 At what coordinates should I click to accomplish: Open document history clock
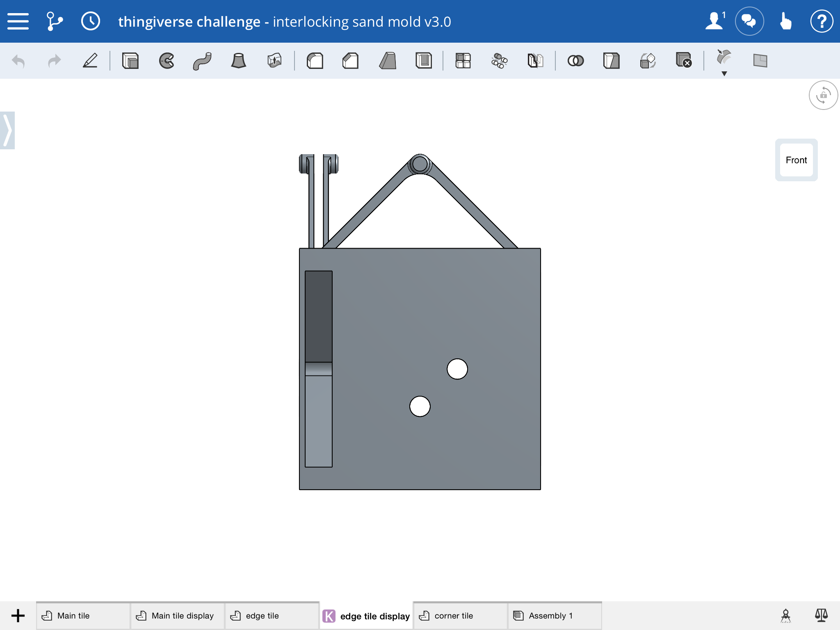(x=91, y=21)
